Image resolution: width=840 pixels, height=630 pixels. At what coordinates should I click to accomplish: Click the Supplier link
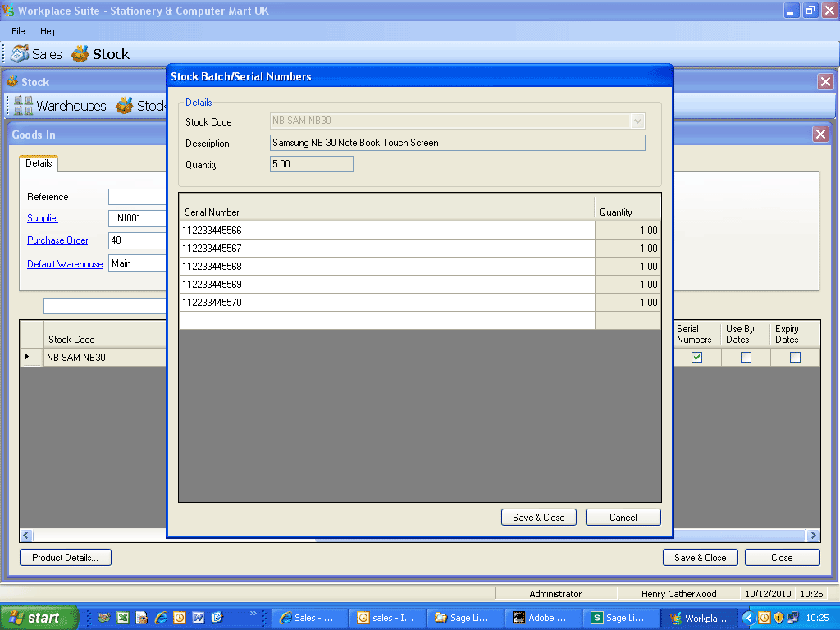pos(43,218)
